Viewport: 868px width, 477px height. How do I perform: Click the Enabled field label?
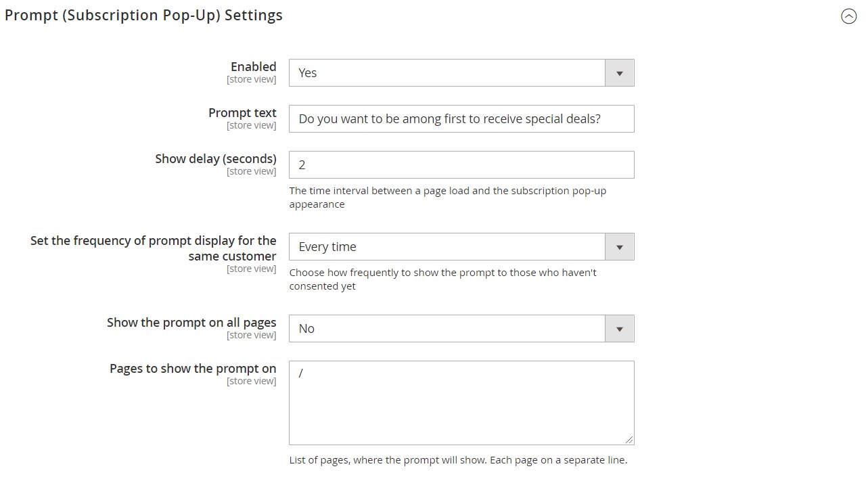coord(254,66)
